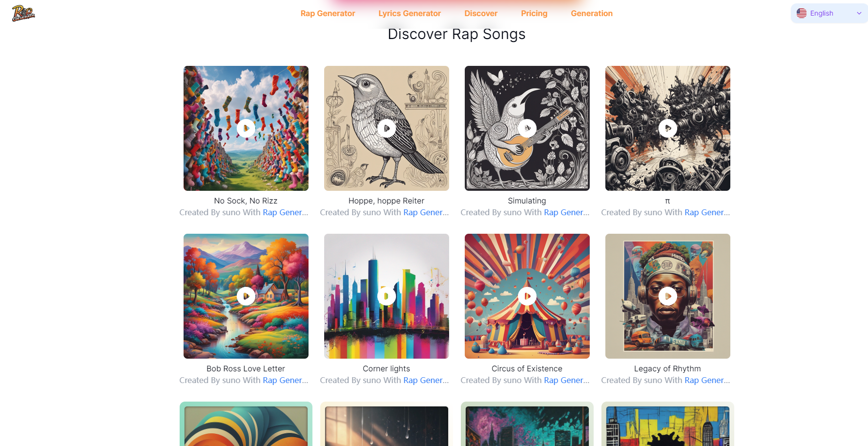Play the "π" track
Viewport: 868px width, 446px height.
tap(667, 128)
